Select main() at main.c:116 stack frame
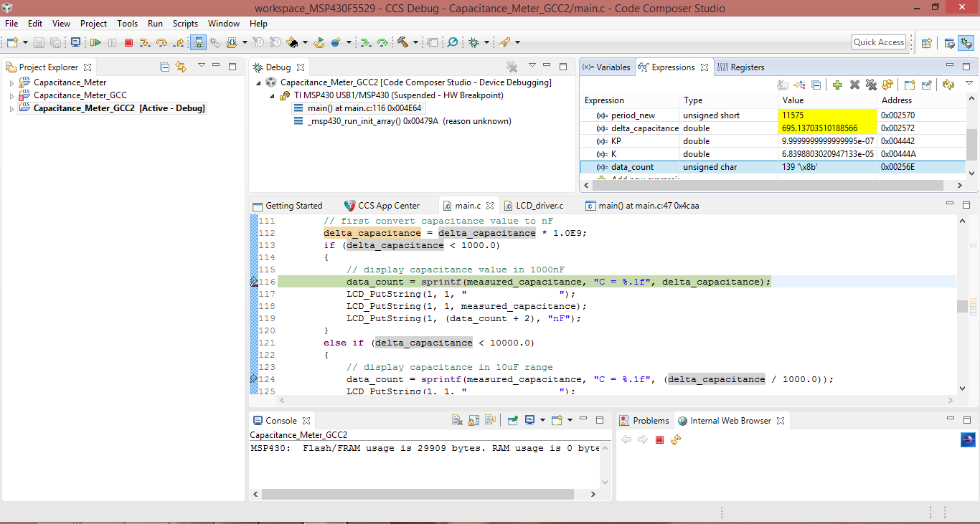 pos(359,108)
